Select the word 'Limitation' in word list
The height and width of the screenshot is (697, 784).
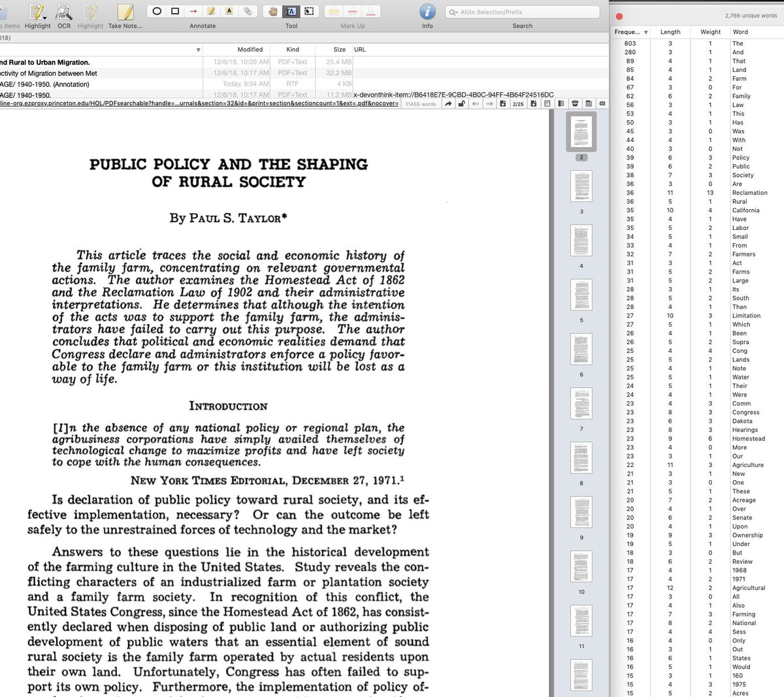click(x=746, y=316)
